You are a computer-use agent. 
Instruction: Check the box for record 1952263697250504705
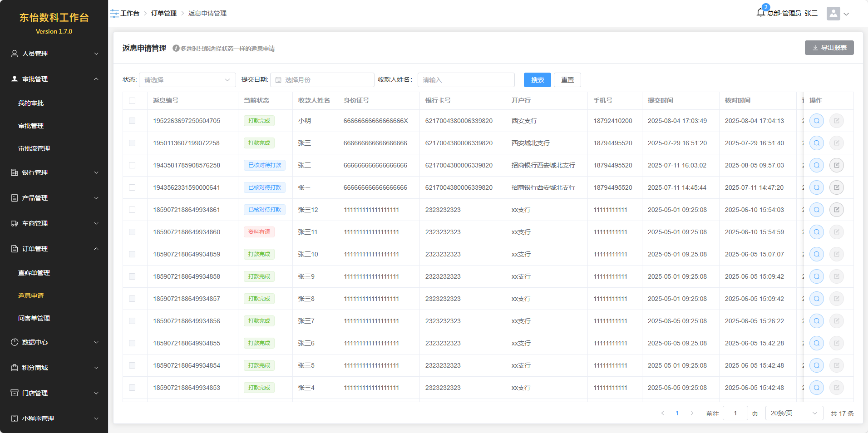pos(132,121)
